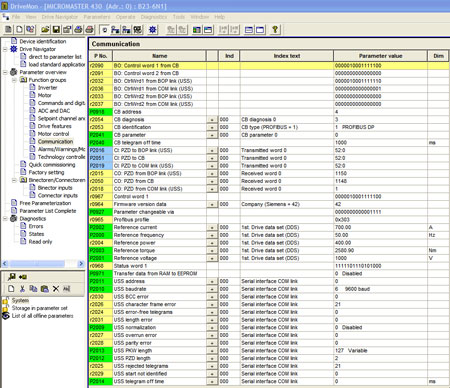Click the Name column header
The height and width of the screenshot is (388, 450).
point(159,56)
